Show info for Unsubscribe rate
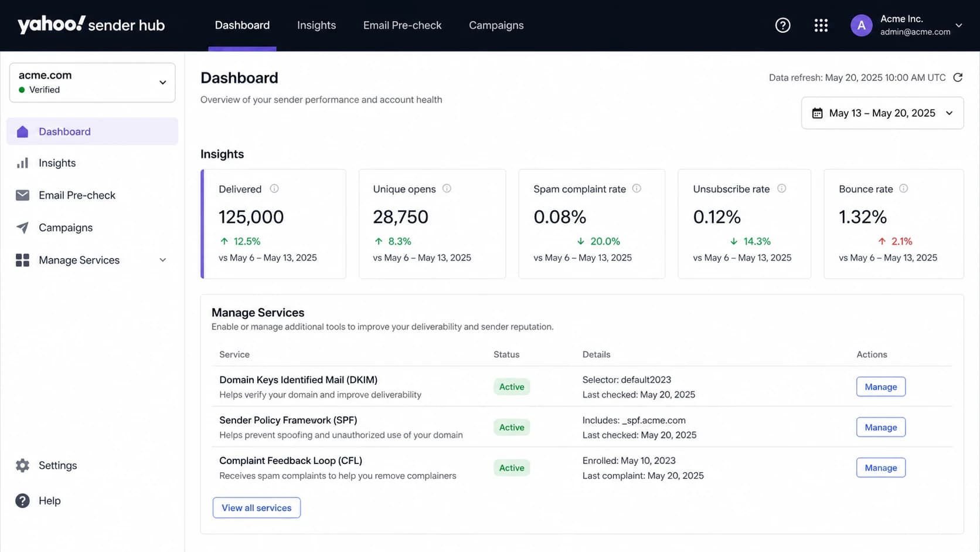Image resolution: width=980 pixels, height=552 pixels. point(781,188)
